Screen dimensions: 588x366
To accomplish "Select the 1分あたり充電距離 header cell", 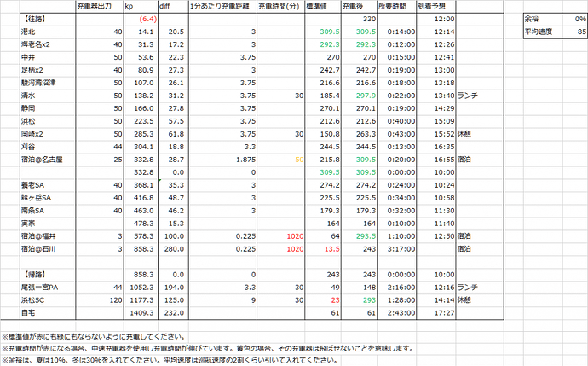I will point(222,6).
